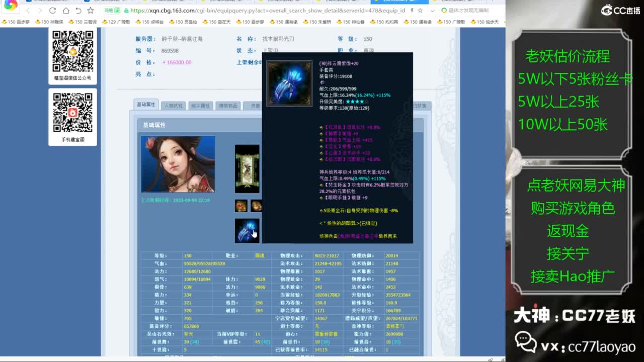Click the 气血 value 95528/95528/95528

tap(204, 263)
